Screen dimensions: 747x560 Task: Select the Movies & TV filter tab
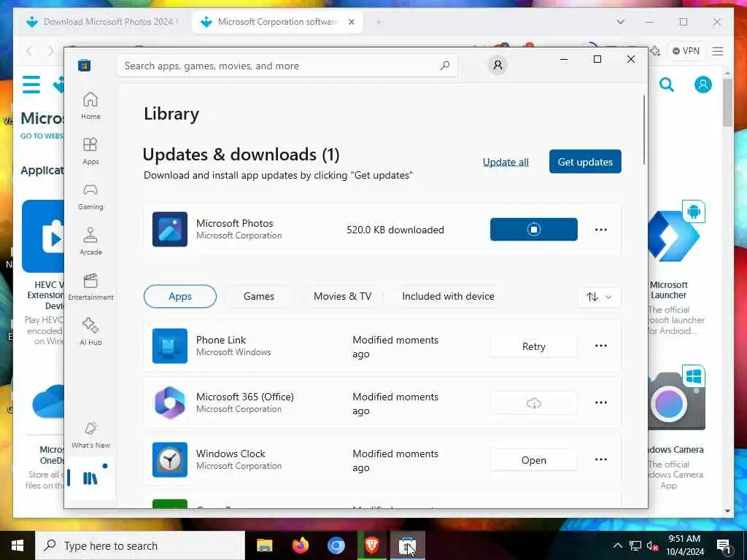342,296
